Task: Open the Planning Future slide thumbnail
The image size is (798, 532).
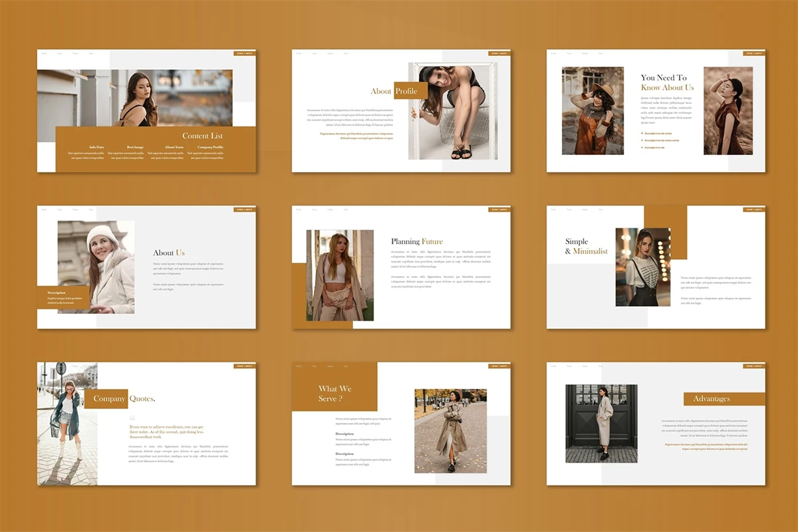Action: pyautogui.click(x=401, y=267)
